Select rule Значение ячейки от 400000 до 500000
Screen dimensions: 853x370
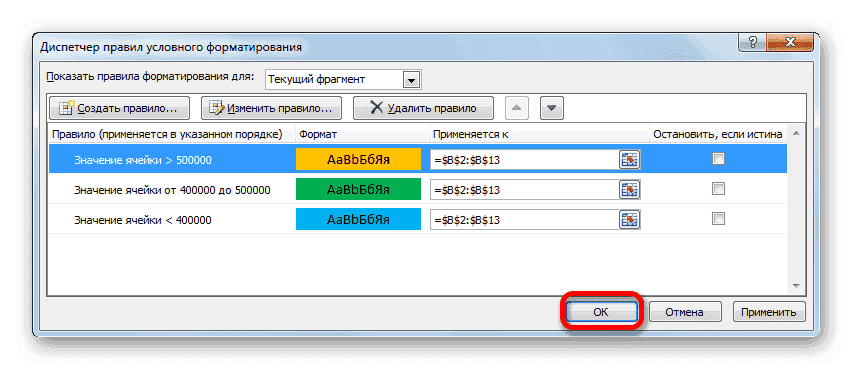(x=172, y=190)
